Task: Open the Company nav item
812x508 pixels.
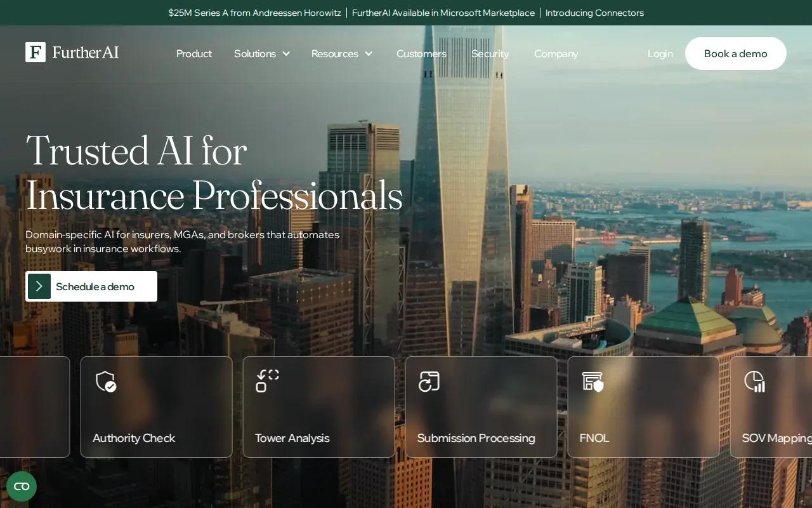Action: (x=556, y=54)
